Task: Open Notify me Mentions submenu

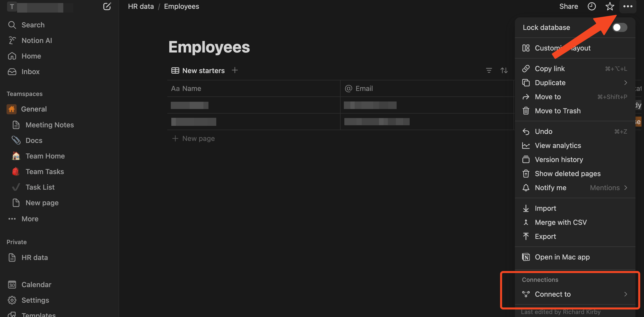Action: (575, 188)
